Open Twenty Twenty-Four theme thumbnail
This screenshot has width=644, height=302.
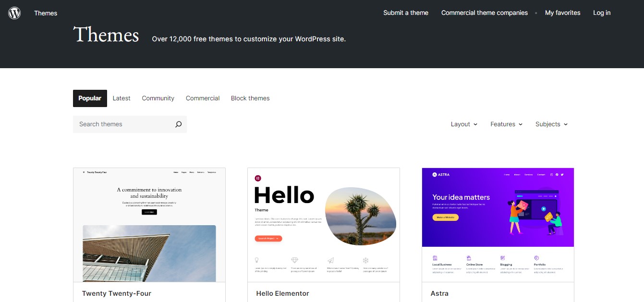[149, 225]
